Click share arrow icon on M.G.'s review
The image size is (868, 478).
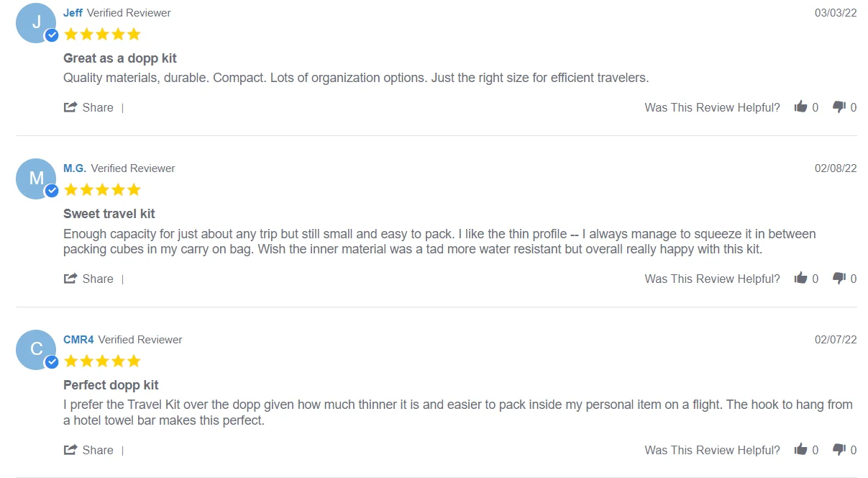[70, 279]
